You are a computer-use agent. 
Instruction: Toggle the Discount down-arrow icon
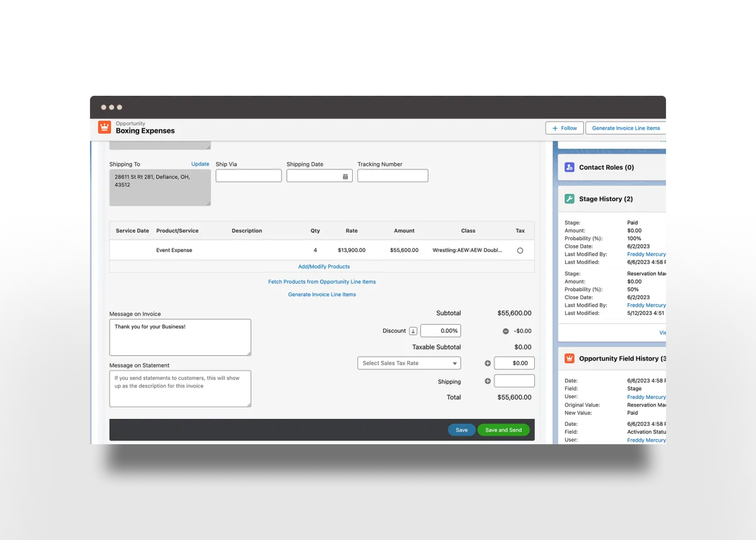[x=413, y=331]
